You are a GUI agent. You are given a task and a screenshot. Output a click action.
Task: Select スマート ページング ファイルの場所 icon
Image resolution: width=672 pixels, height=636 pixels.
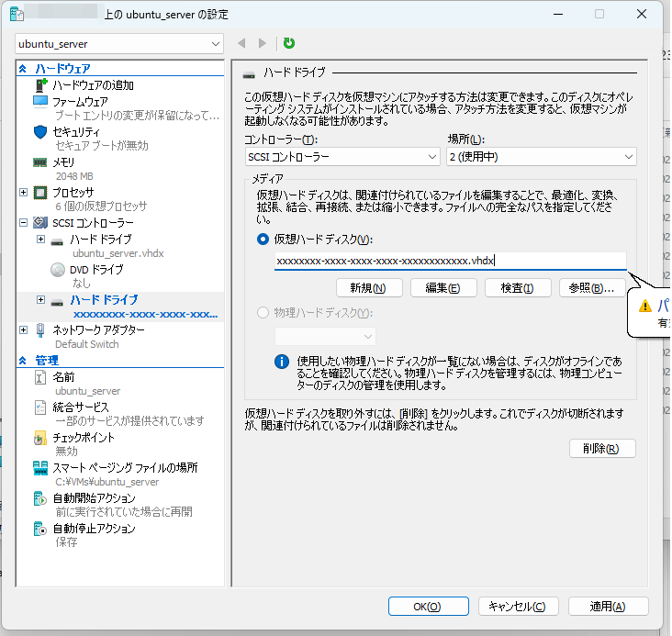(x=40, y=468)
